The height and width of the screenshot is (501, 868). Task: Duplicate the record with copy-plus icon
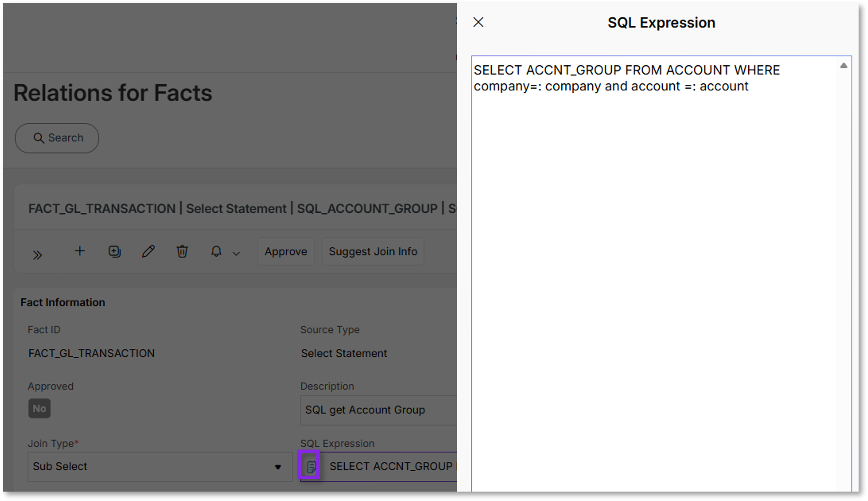[x=115, y=251]
